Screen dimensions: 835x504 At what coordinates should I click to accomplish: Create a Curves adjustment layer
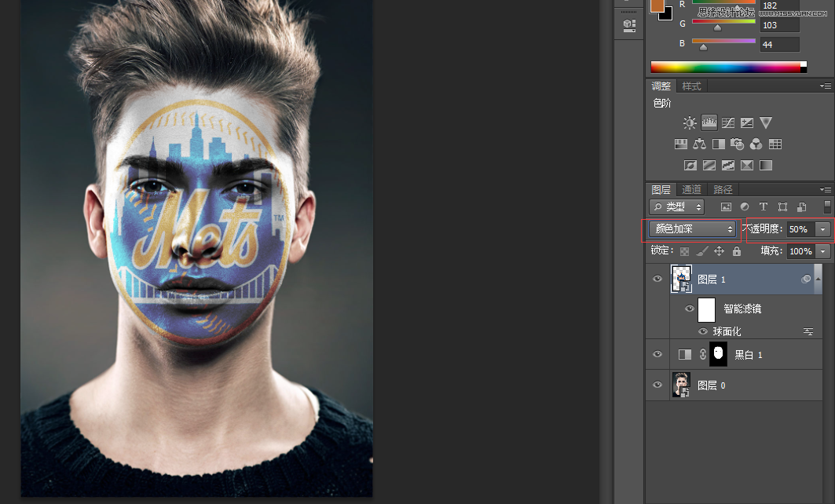(x=728, y=123)
